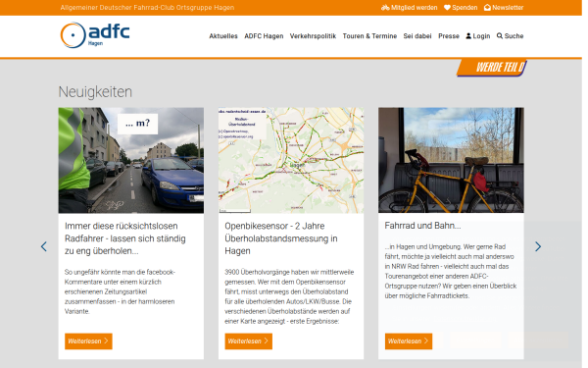Open the ADFC Hagen menu item
Viewport: 588px width, 368px height.
tap(264, 36)
